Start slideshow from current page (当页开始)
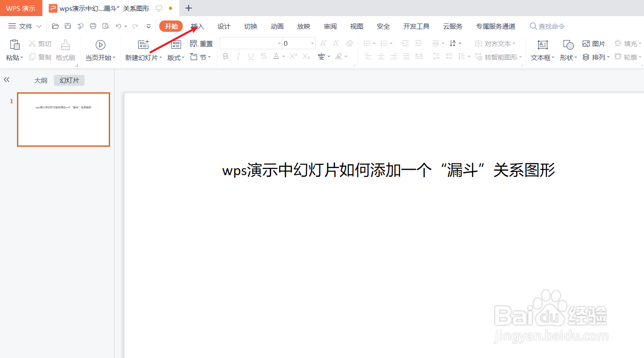This screenshot has height=358, width=644. (x=101, y=50)
